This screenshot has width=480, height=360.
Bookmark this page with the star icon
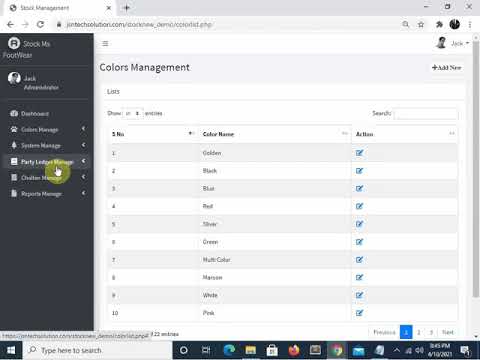421,24
